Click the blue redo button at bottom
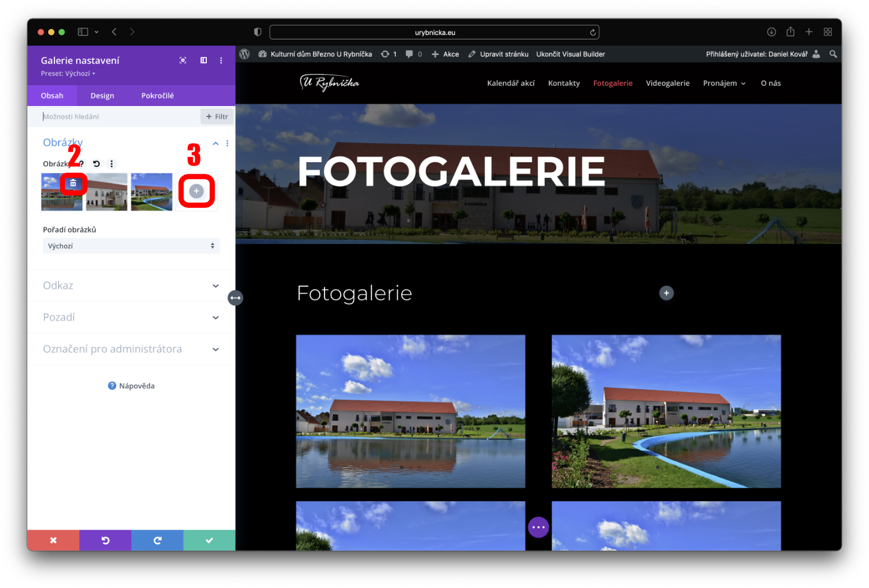The image size is (869, 588). click(157, 540)
